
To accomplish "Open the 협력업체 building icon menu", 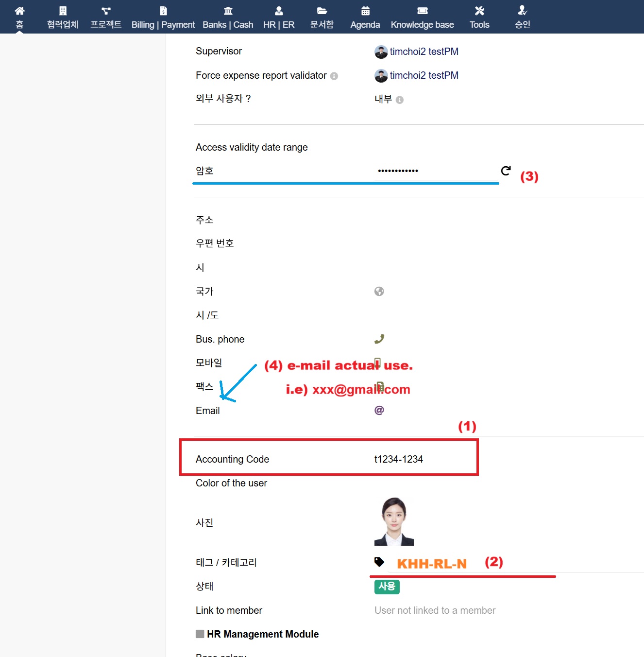I will pos(63,11).
